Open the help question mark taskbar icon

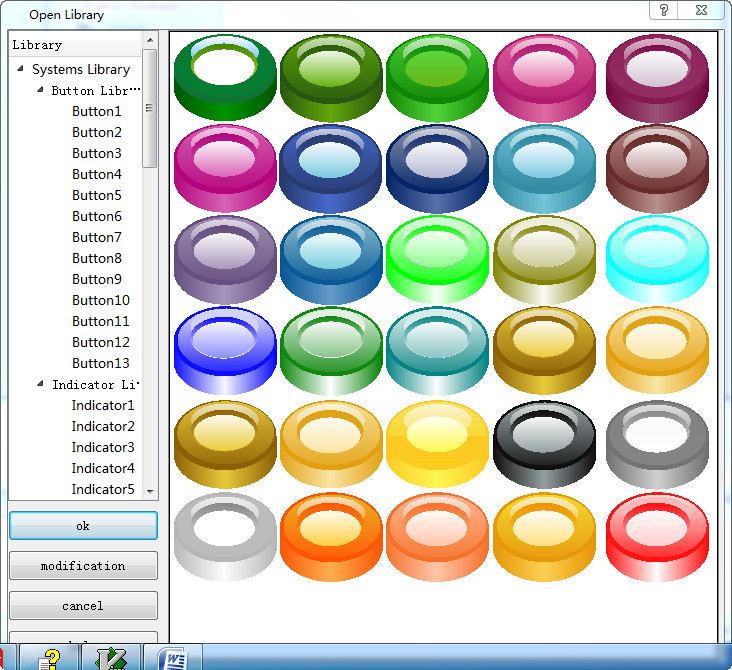pos(49,658)
